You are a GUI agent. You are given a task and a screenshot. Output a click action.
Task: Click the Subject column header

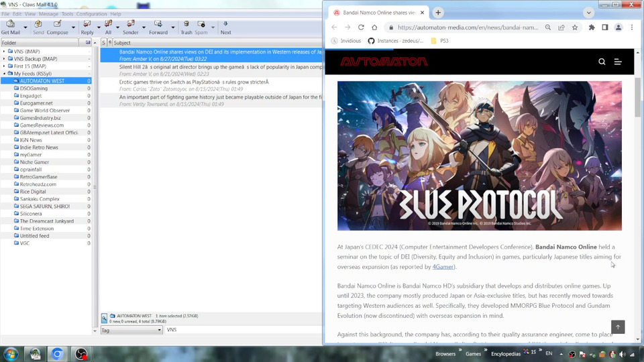(217, 43)
